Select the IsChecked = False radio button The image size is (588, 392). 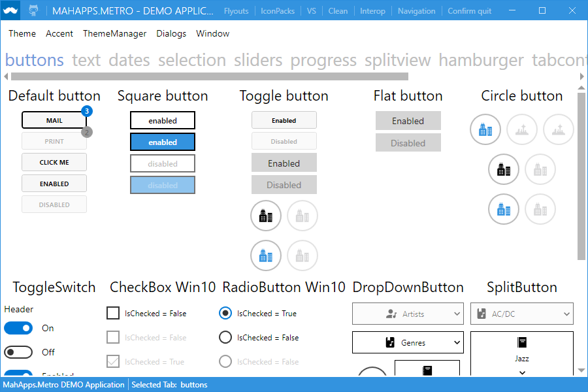pyautogui.click(x=225, y=337)
